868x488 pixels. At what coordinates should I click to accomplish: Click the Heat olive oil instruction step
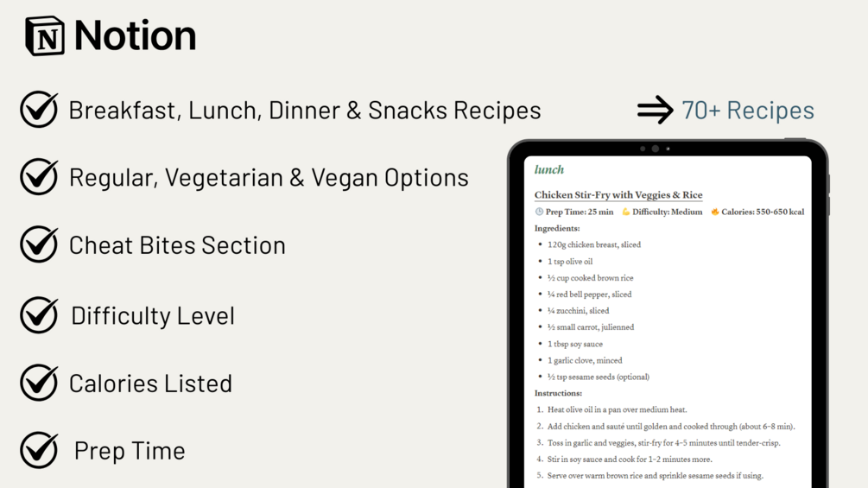click(618, 410)
